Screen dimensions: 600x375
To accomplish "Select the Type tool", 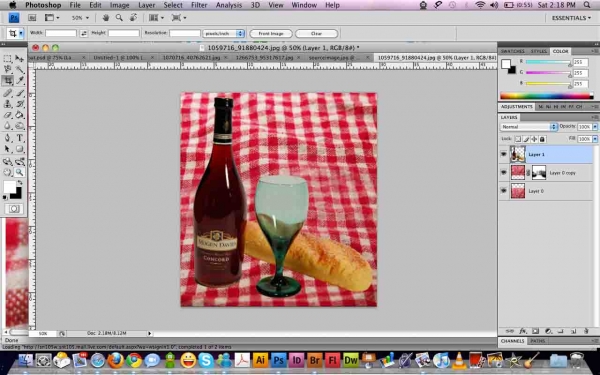I will coord(20,138).
